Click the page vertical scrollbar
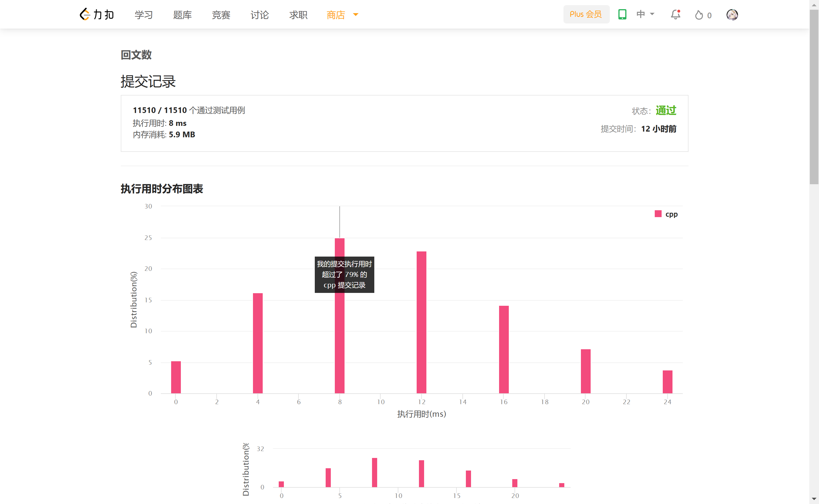Screen dimensions: 819x504 click(x=814, y=97)
